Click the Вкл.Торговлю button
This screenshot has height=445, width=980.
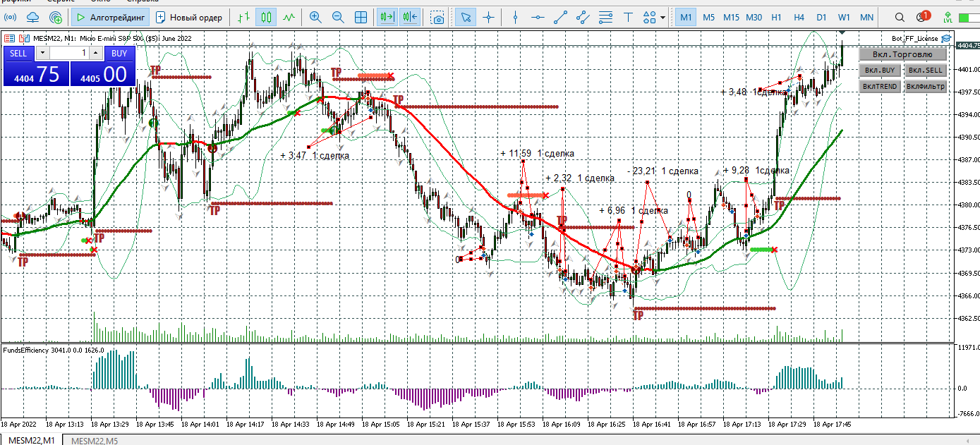click(902, 54)
